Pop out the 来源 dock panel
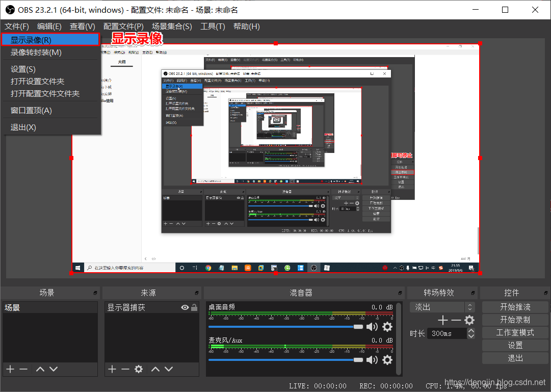 click(x=197, y=293)
